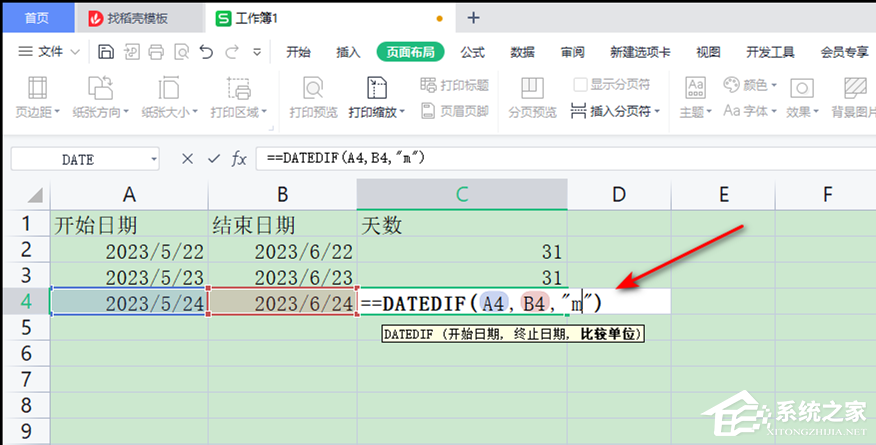Click the formula bar containing ==DATEDIF
876x445 pixels.
[x=565, y=159]
